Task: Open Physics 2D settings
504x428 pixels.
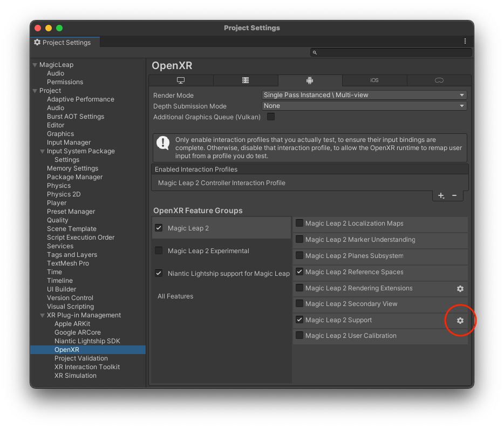Action: (x=64, y=194)
